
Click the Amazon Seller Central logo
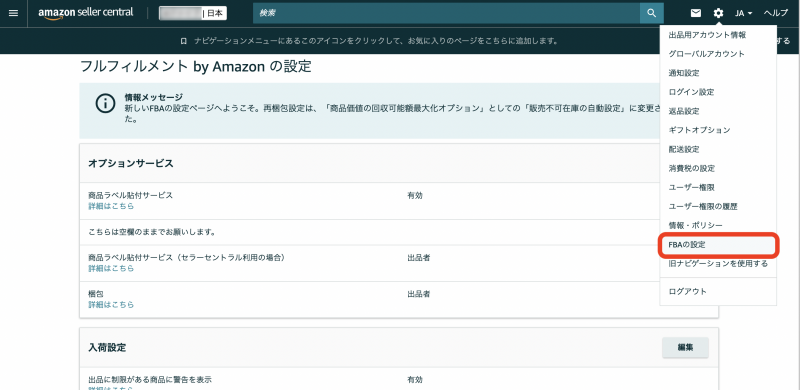(x=86, y=13)
